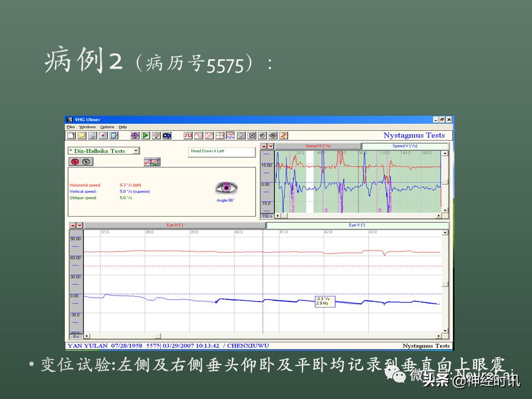Open the Options menu
This screenshot has width=532, height=399.
[x=107, y=127]
